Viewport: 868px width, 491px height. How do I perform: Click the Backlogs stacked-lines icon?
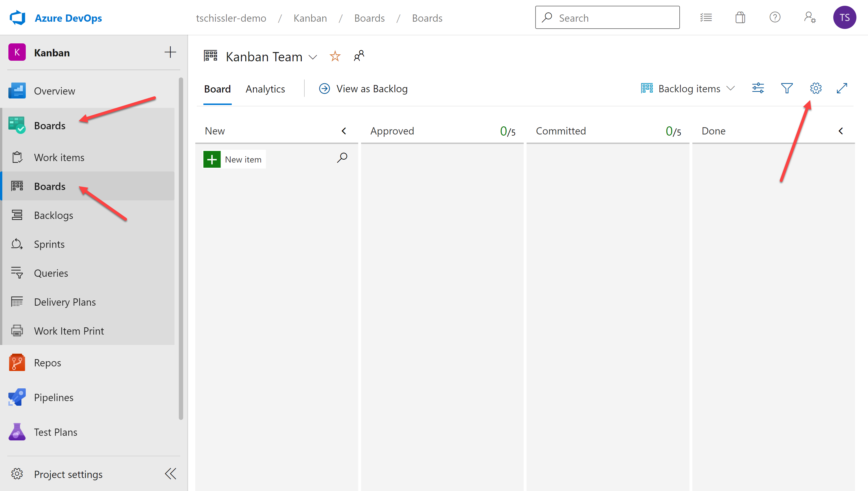pyautogui.click(x=17, y=215)
